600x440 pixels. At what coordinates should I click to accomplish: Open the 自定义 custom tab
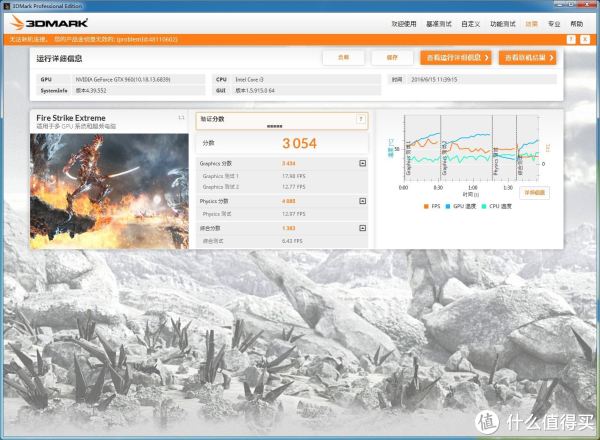coord(471,24)
